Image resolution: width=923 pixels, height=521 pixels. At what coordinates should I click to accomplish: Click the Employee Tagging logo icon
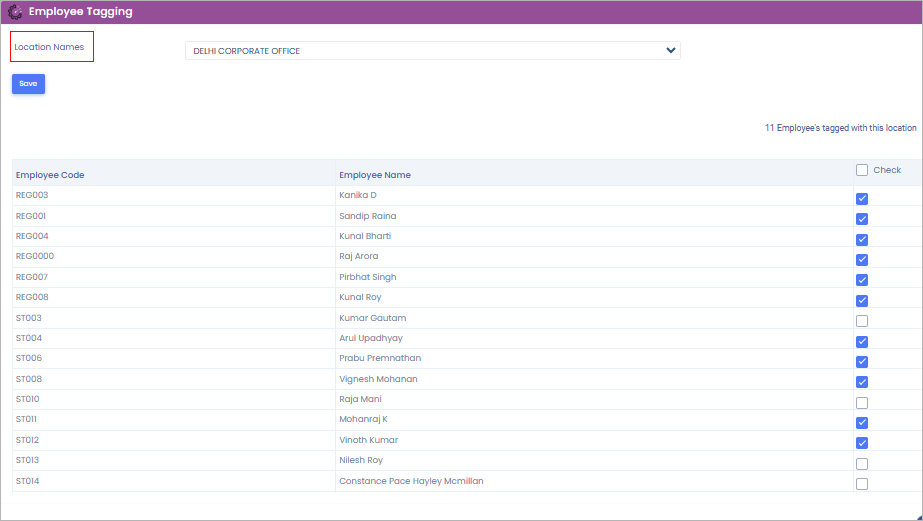coord(15,12)
